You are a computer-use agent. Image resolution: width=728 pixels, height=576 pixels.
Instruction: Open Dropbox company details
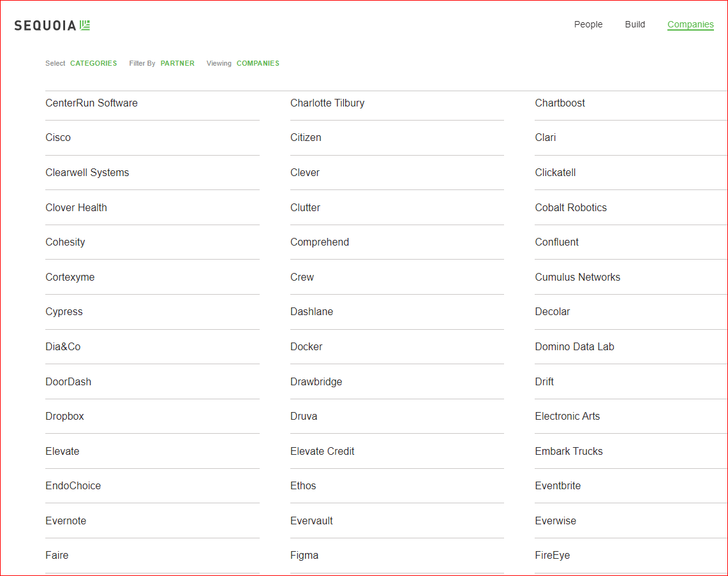64,417
